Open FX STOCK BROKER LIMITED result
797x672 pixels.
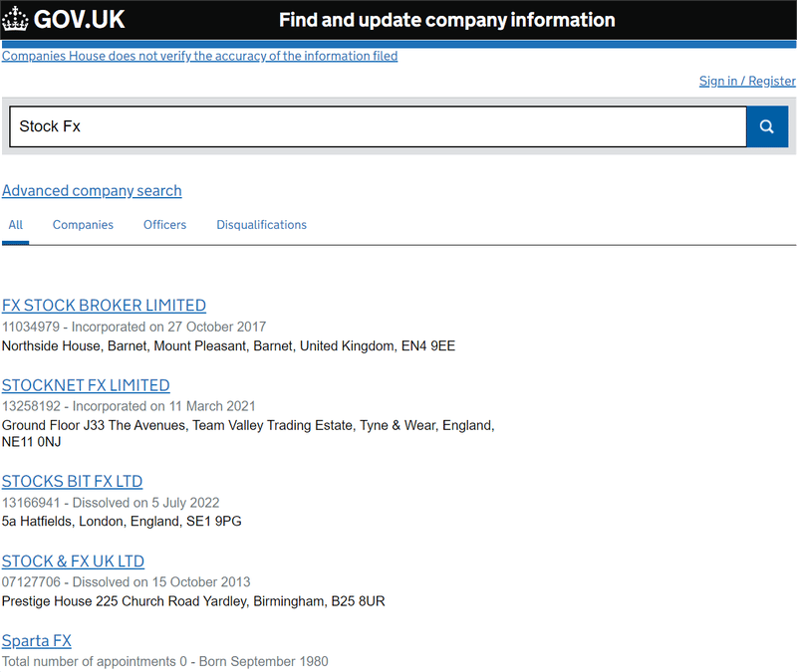click(104, 306)
